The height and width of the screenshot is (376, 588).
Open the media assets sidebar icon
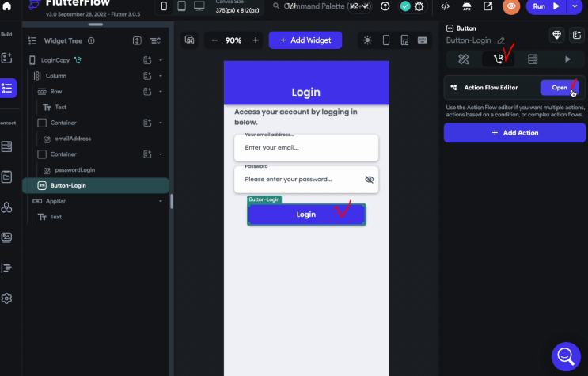[x=7, y=237]
